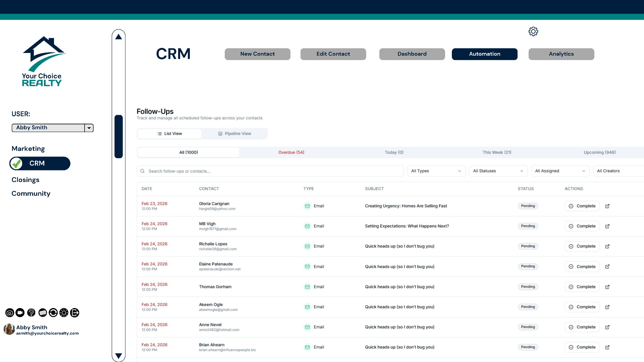
Task: Switch to List View
Action: pos(170,134)
